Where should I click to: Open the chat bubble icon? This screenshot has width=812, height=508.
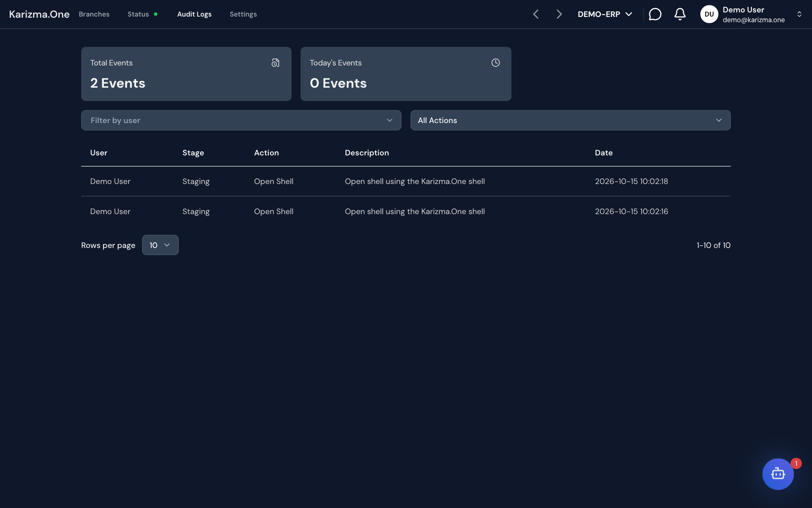pos(655,14)
